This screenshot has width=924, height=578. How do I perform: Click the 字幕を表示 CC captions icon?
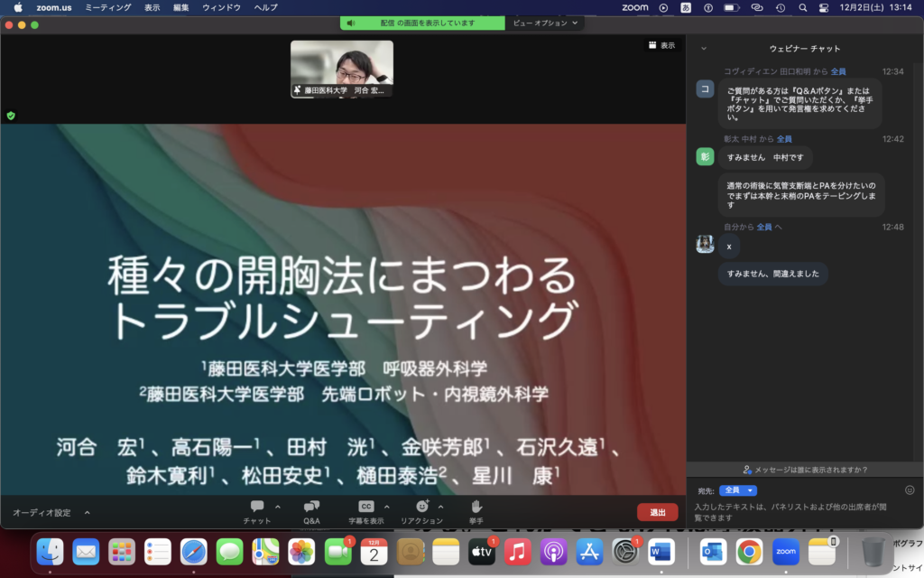point(366,507)
